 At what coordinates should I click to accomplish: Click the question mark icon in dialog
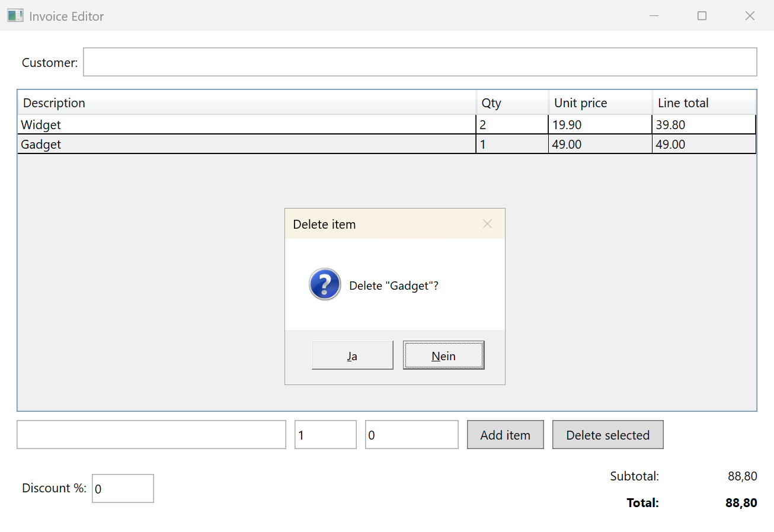[x=325, y=284]
